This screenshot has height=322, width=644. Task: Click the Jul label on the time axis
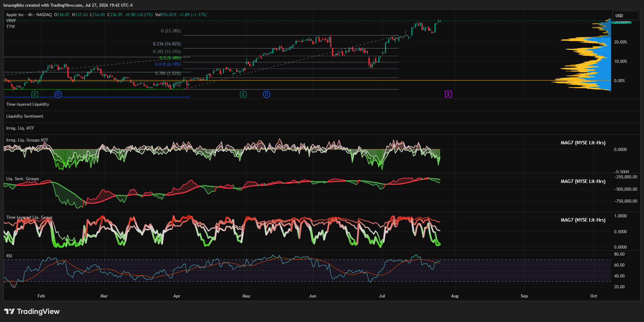click(382, 296)
